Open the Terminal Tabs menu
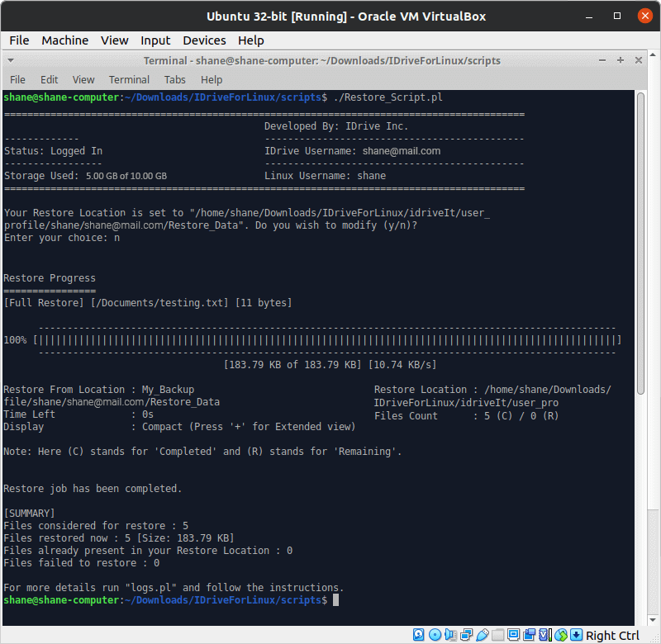The width and height of the screenshot is (661, 644). (x=174, y=79)
